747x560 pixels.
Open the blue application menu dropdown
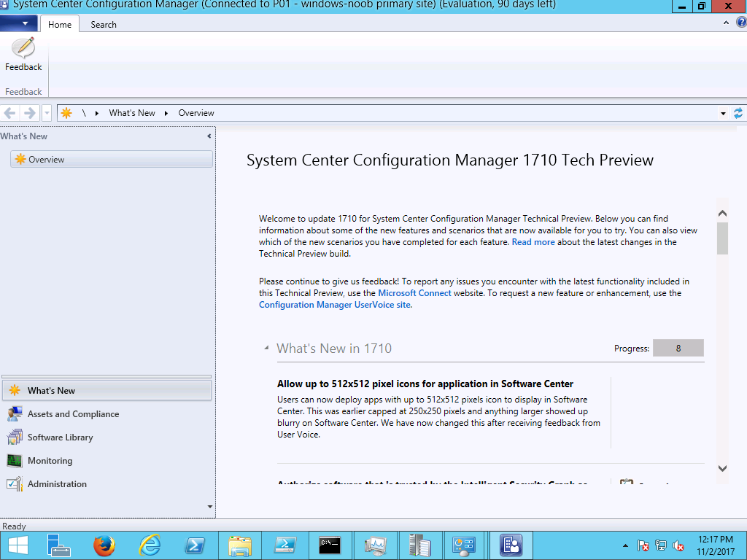point(18,23)
